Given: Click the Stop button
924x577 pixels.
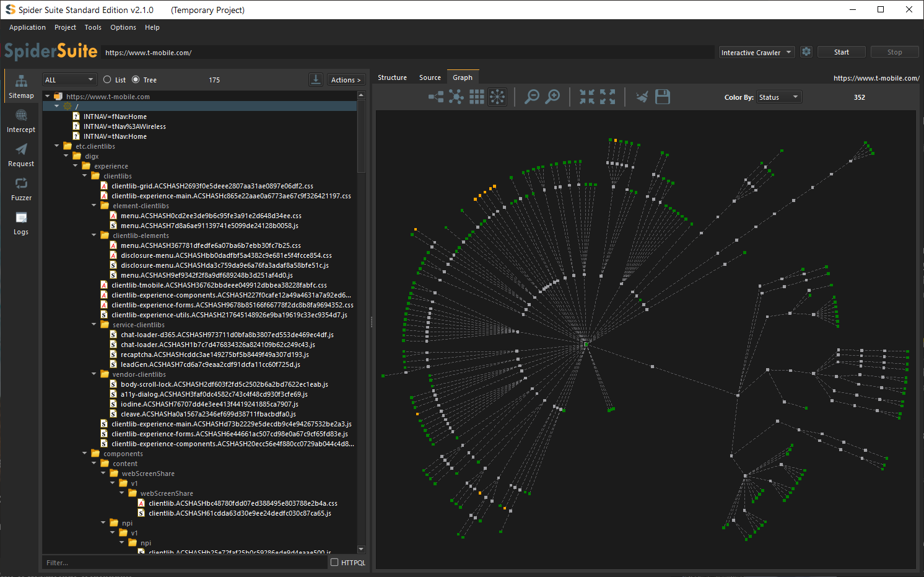Looking at the screenshot, I should [x=894, y=52].
